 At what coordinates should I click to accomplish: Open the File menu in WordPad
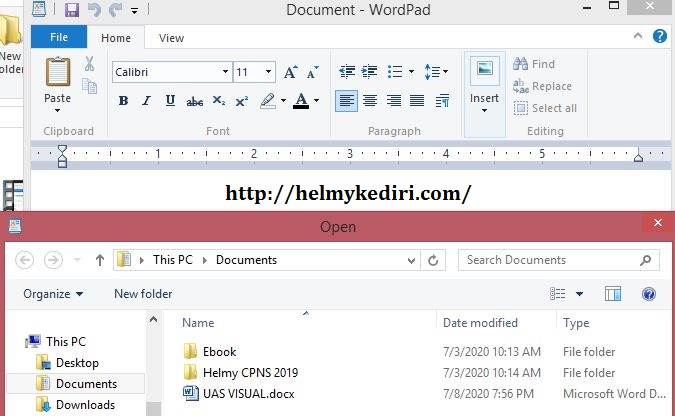click(59, 37)
